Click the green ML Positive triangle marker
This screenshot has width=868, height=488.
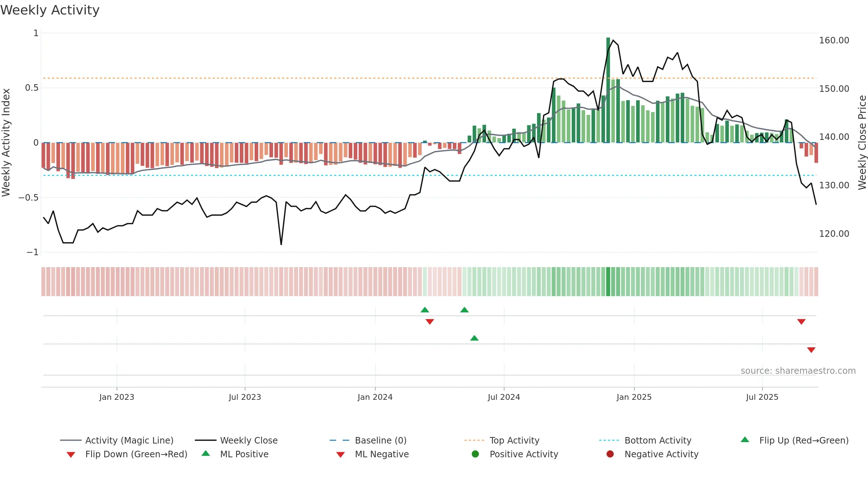[x=475, y=338]
